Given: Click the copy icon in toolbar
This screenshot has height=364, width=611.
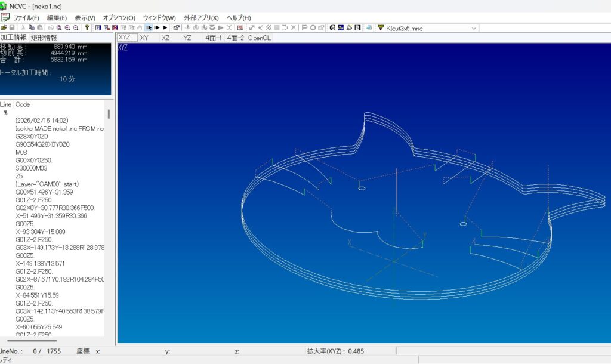Looking at the screenshot, I should [x=32, y=27].
